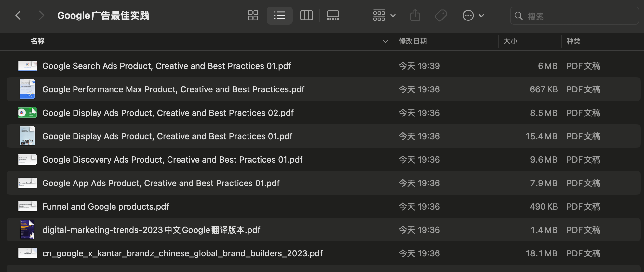Sort by the 种类 column header

click(x=573, y=41)
